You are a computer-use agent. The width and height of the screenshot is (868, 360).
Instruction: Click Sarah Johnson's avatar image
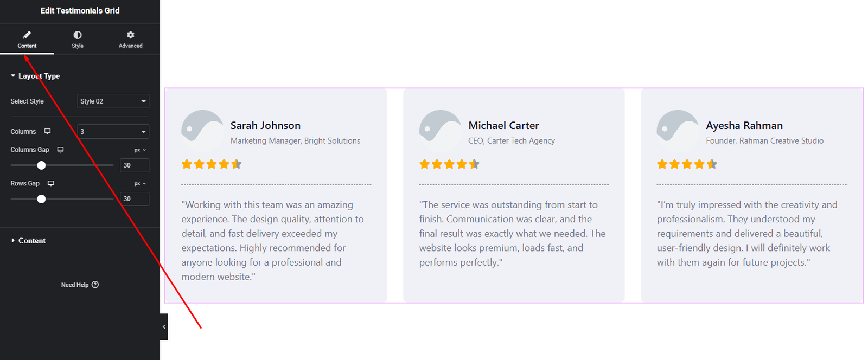click(202, 131)
